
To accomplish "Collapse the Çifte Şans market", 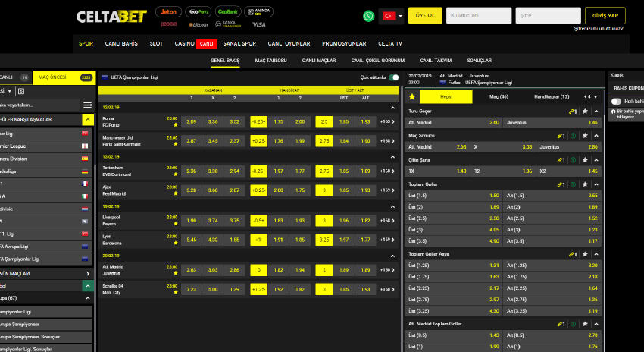I will (597, 160).
